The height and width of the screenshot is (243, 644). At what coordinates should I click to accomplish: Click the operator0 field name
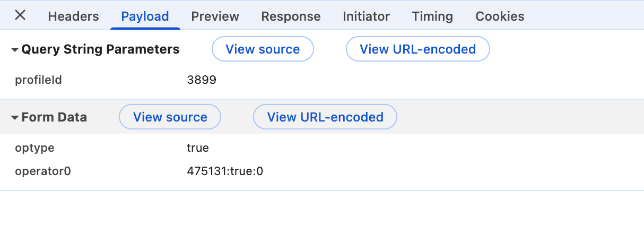43,171
